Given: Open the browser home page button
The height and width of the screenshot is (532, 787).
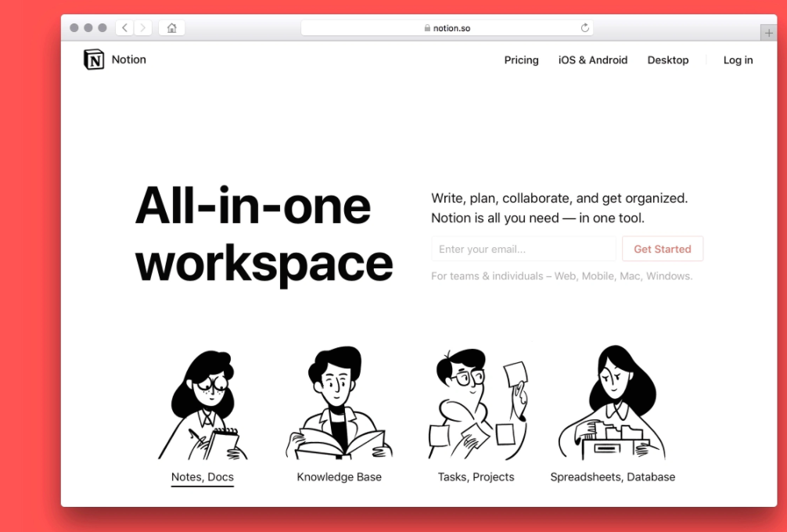Looking at the screenshot, I should pyautogui.click(x=171, y=27).
